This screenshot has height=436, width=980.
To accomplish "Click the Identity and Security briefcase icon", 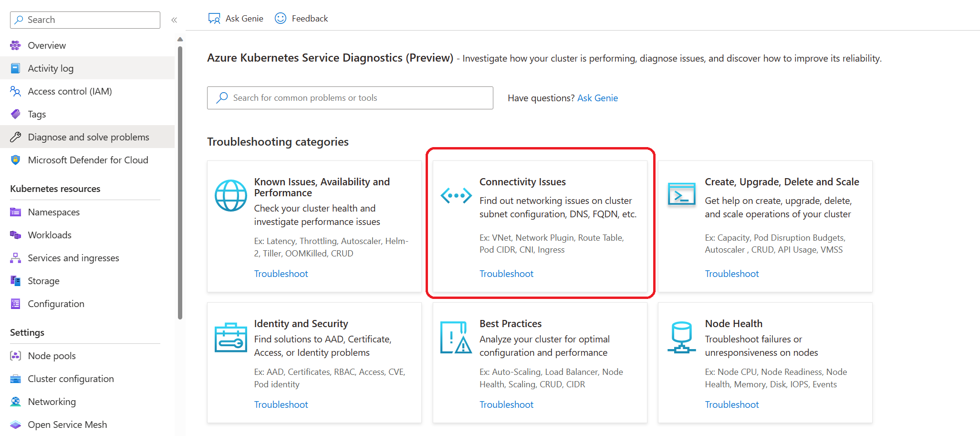I will (230, 337).
